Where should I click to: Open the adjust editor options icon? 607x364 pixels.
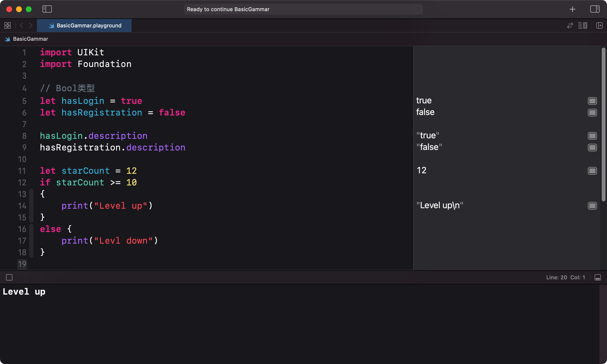point(583,25)
